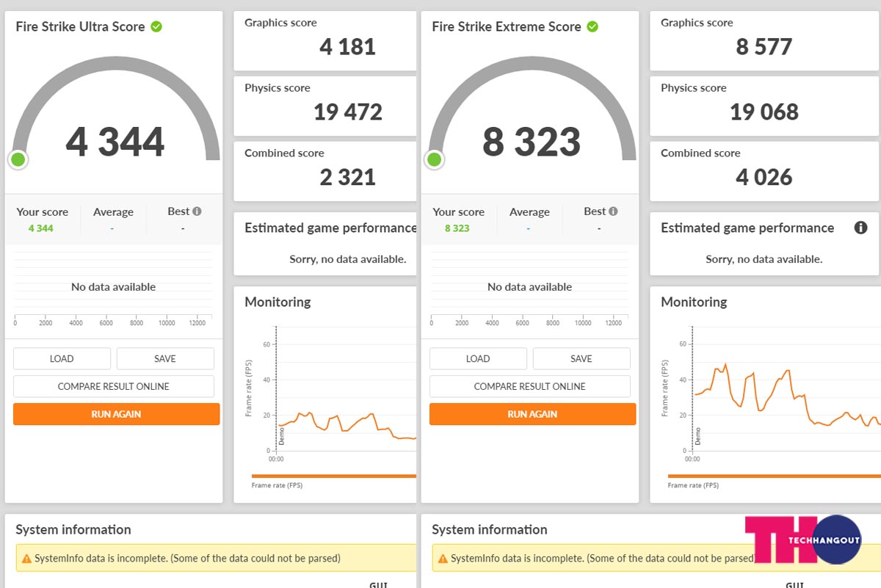Click the Demo marker in Extreme monitoring graph

[697, 437]
